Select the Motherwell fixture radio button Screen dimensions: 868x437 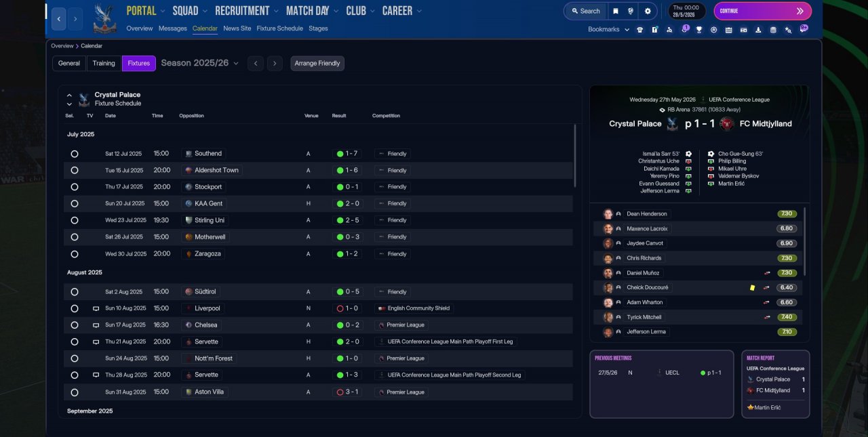pyautogui.click(x=75, y=237)
